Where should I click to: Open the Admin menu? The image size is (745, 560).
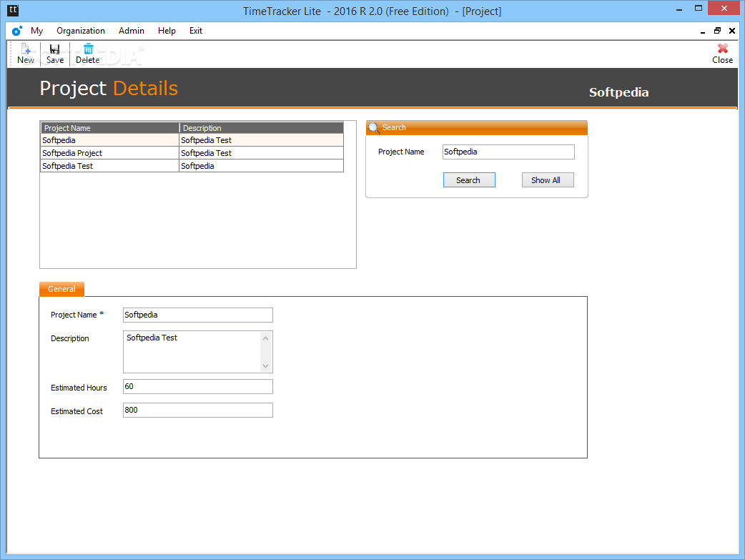132,31
